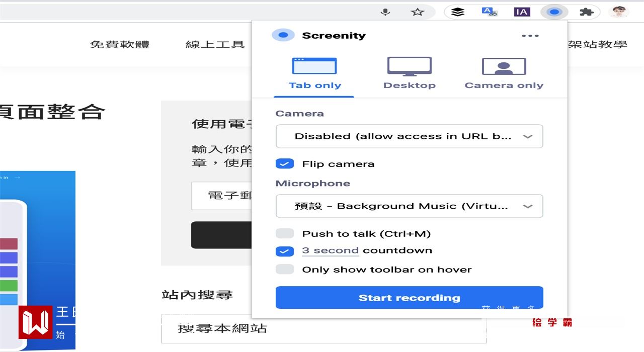Open the IA extension icon

[522, 12]
